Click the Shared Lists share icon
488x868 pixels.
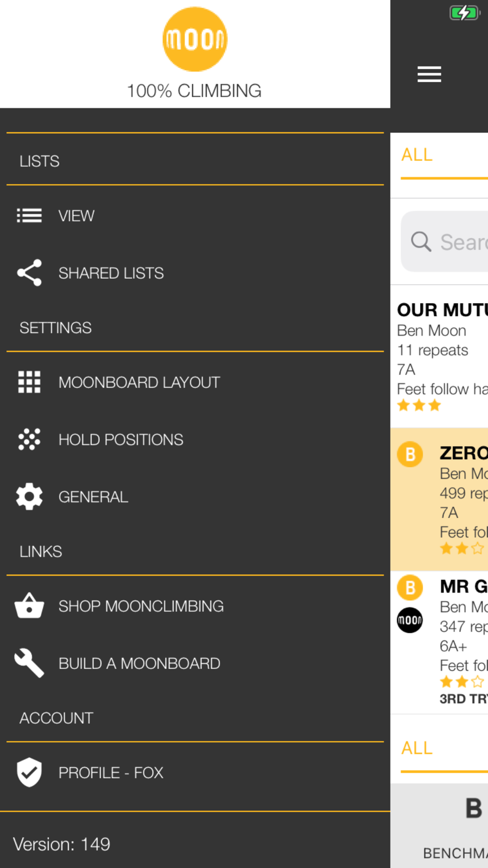click(29, 273)
